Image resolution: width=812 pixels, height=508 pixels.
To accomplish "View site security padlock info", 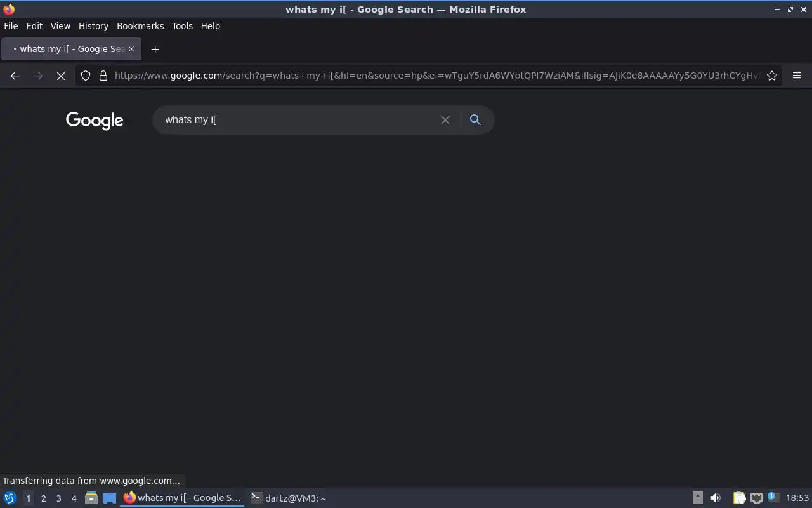I will (x=103, y=76).
